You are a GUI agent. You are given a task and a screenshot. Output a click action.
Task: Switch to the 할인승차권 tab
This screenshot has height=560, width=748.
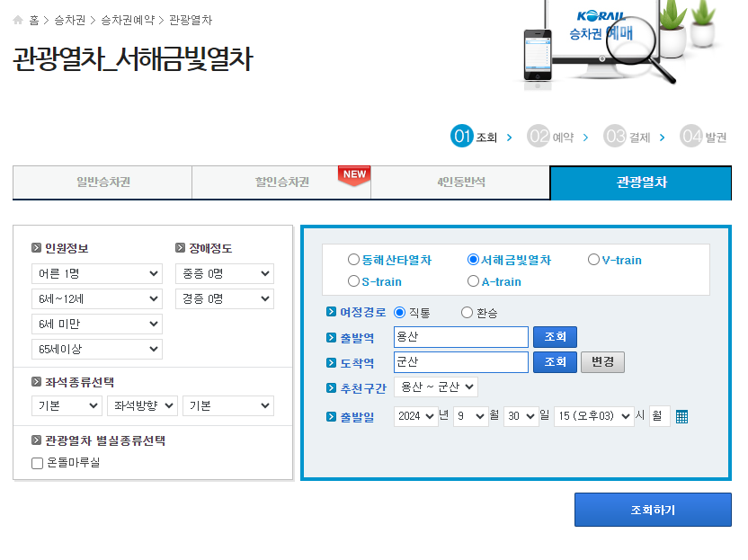(x=281, y=182)
